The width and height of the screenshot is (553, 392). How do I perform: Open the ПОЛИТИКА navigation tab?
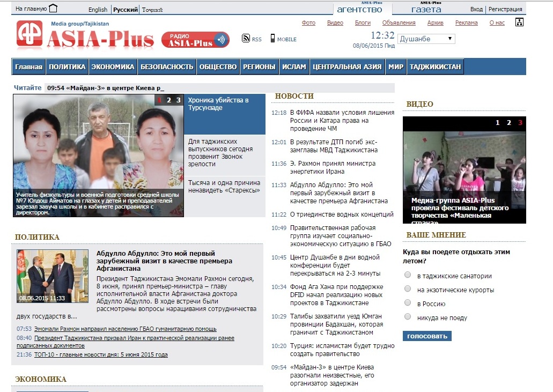pos(67,67)
